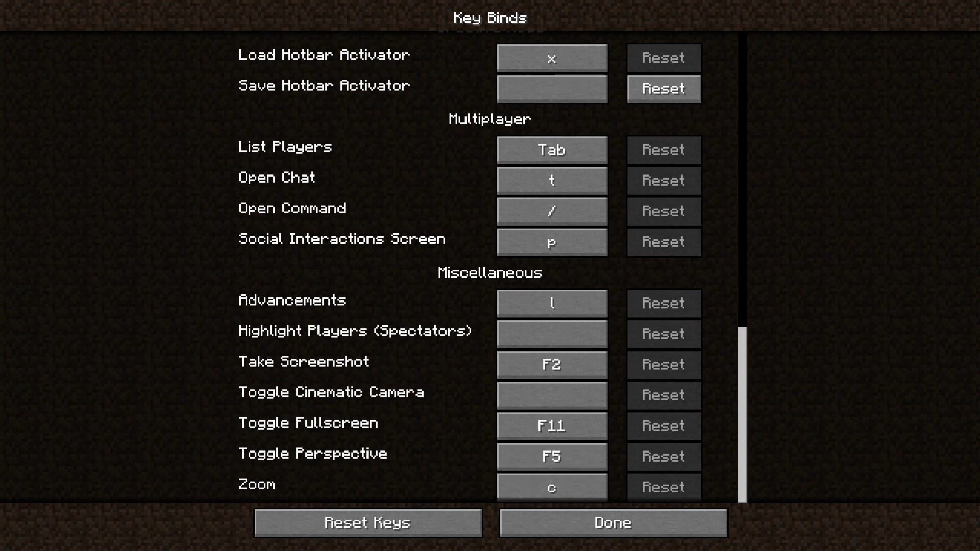980x551 pixels.
Task: Click the Save Hotbar Activator key bind field
Action: pyautogui.click(x=552, y=88)
